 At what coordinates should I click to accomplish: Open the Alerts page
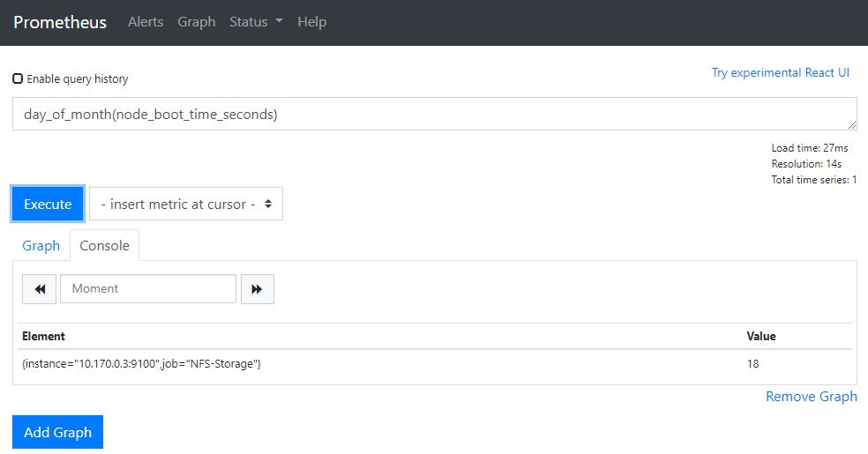click(146, 22)
